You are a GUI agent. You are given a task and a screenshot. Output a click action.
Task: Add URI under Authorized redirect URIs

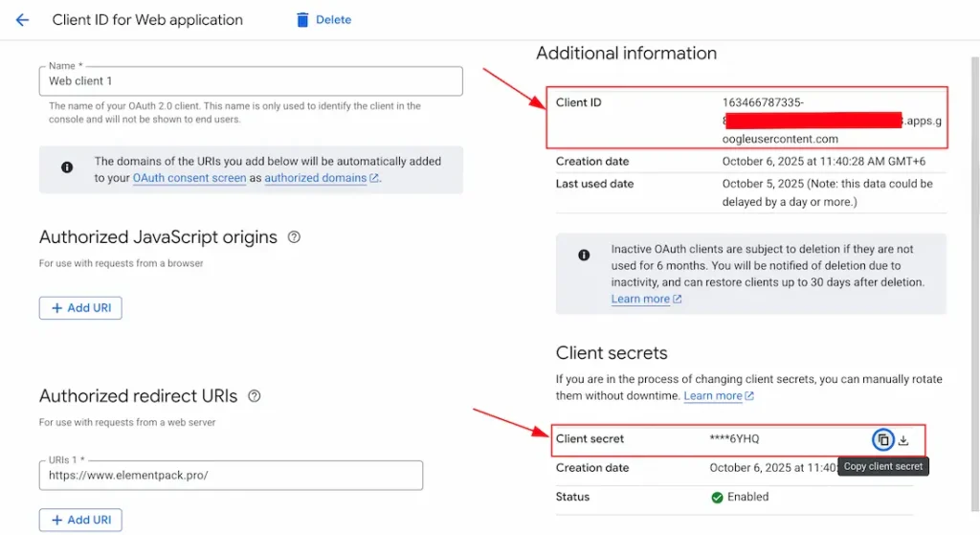click(x=80, y=520)
